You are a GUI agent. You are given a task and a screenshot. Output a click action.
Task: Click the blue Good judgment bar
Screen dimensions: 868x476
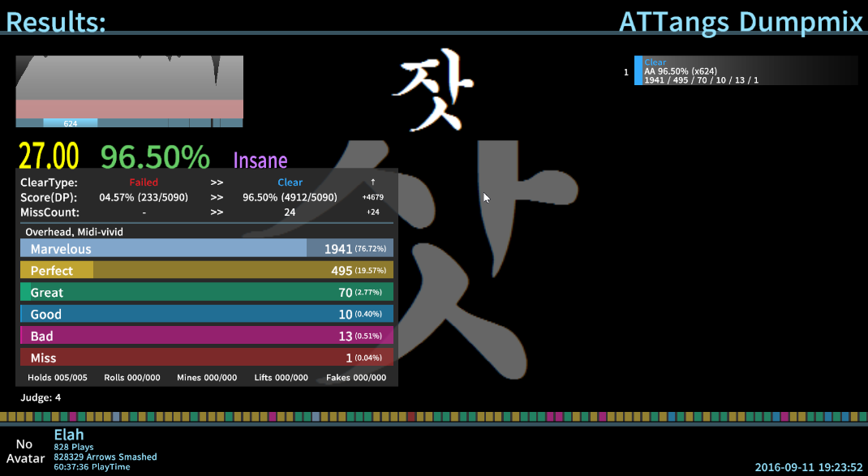point(206,315)
